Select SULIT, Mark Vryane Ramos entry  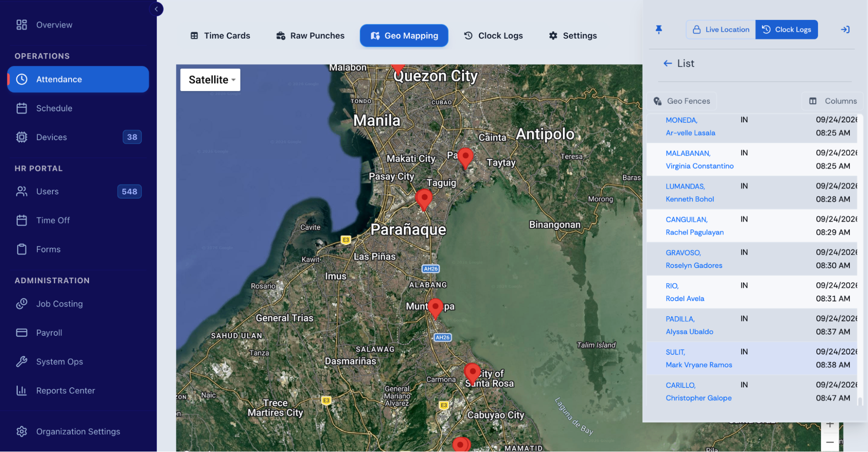pos(752,358)
